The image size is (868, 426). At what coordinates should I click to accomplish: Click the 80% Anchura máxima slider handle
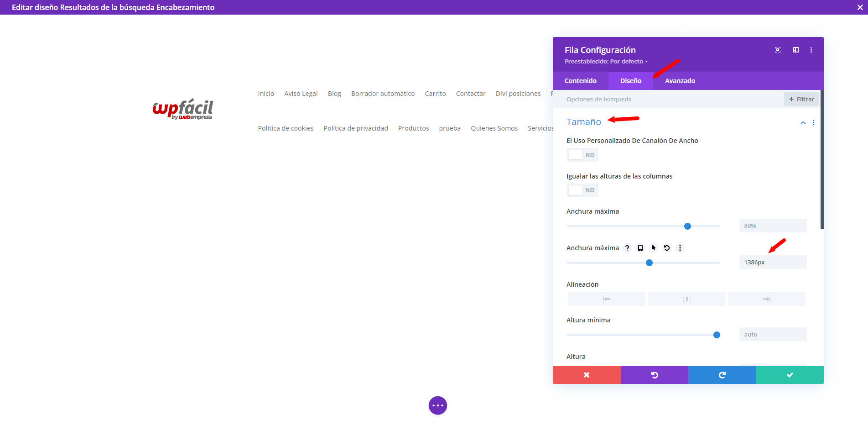click(687, 226)
